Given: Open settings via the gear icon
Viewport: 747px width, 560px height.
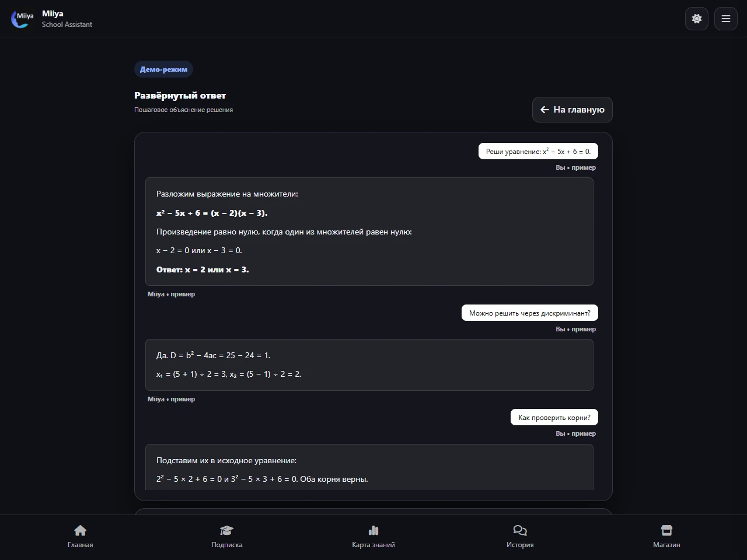Looking at the screenshot, I should (696, 19).
